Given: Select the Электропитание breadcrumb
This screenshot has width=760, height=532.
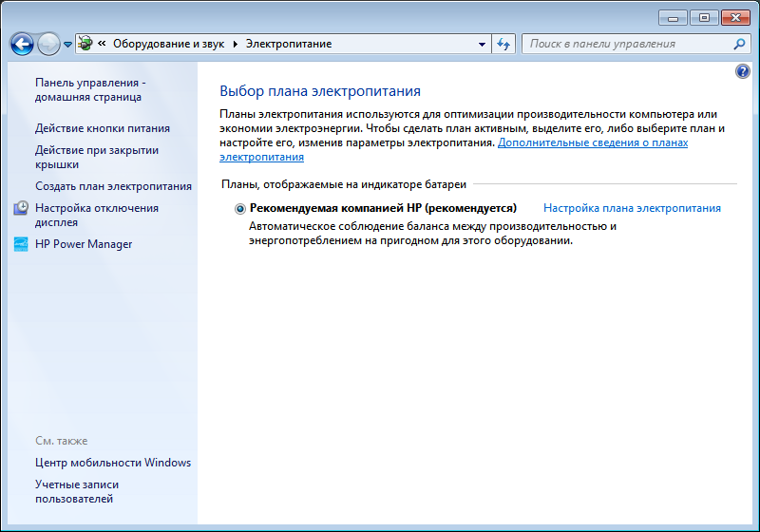Looking at the screenshot, I should coord(289,44).
